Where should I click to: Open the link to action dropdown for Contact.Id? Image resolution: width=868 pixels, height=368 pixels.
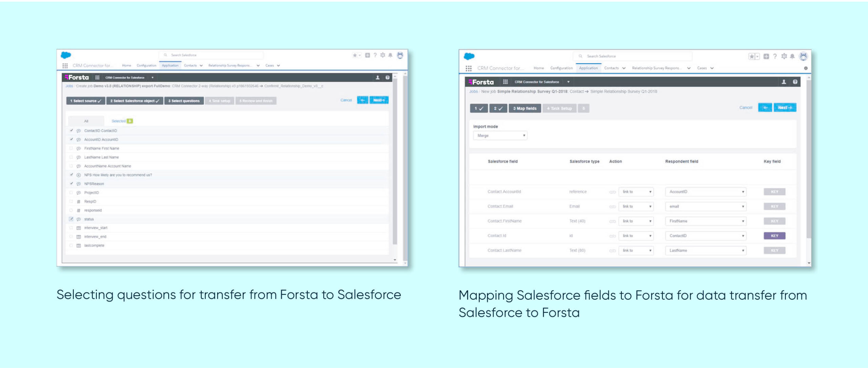636,236
